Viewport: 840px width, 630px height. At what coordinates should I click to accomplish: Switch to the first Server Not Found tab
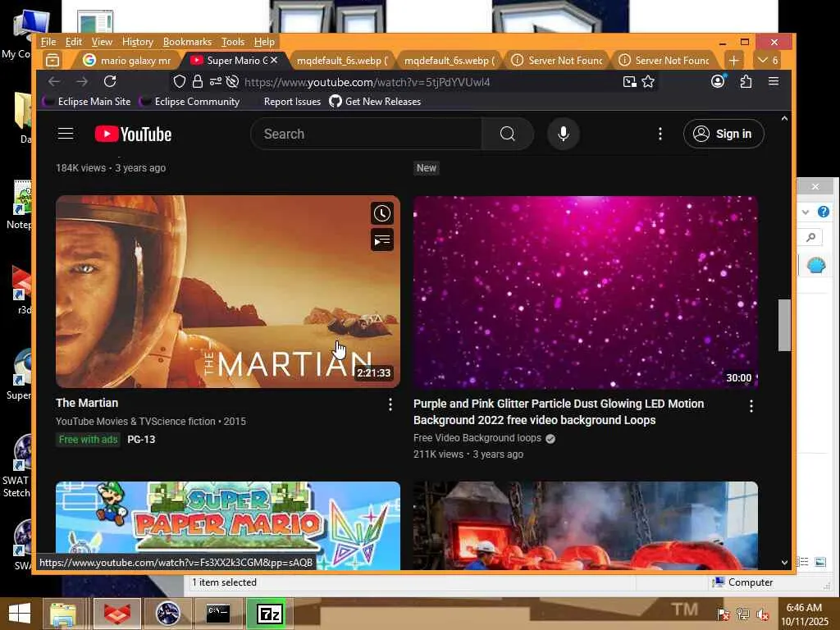pos(557,61)
